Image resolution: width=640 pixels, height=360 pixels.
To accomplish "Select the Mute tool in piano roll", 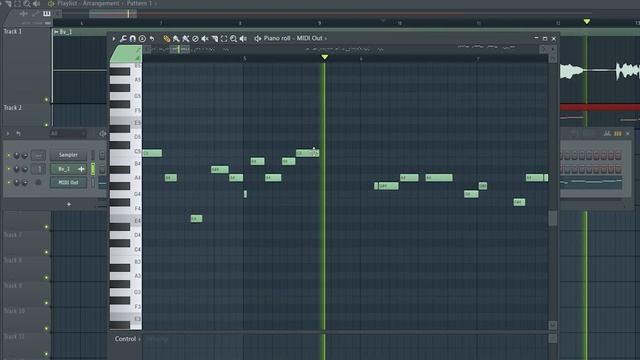I will (x=205, y=39).
